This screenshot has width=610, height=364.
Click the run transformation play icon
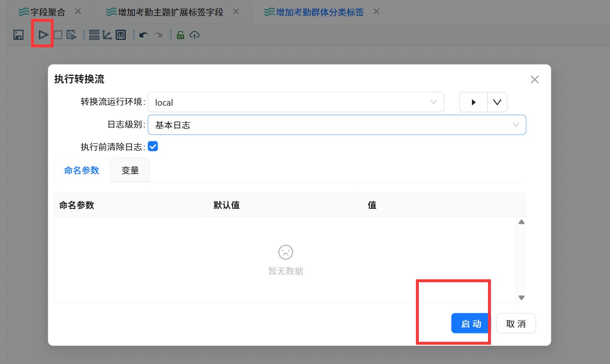43,35
